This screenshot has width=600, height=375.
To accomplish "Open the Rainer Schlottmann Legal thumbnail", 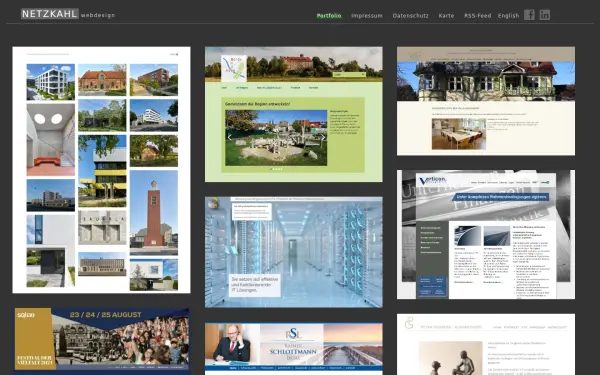I will 293,349.
